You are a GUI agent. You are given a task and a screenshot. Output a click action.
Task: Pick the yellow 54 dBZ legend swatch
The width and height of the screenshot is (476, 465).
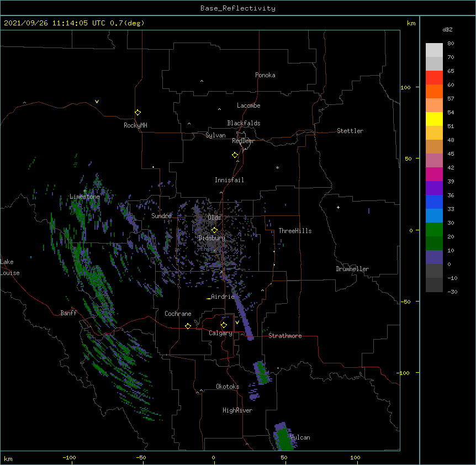(x=434, y=119)
